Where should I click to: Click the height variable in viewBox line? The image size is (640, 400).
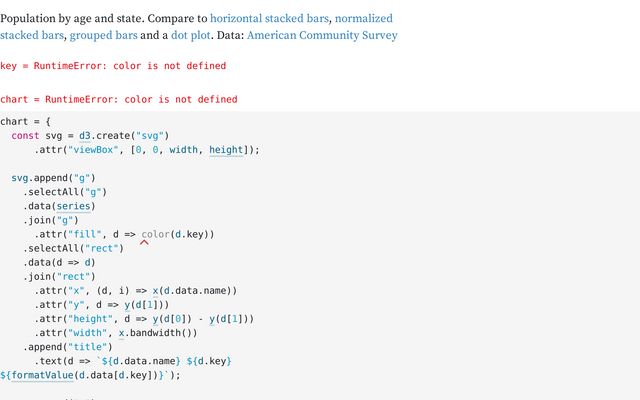[x=226, y=150]
